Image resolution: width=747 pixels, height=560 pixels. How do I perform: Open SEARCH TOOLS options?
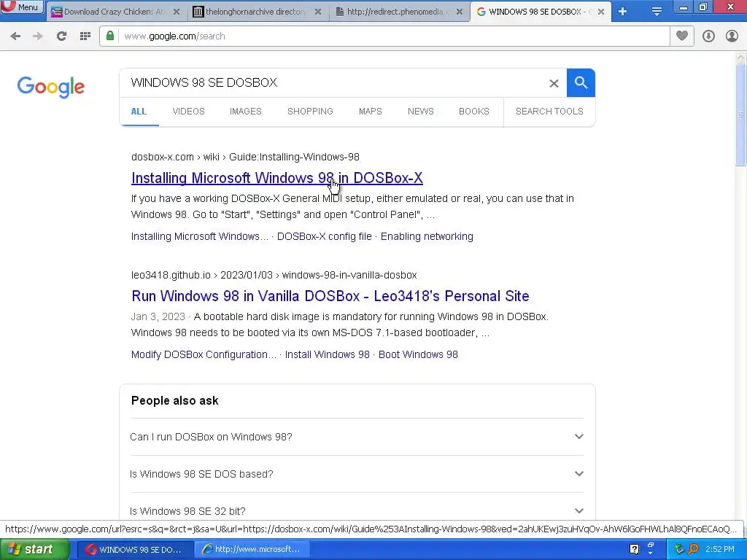[549, 112]
